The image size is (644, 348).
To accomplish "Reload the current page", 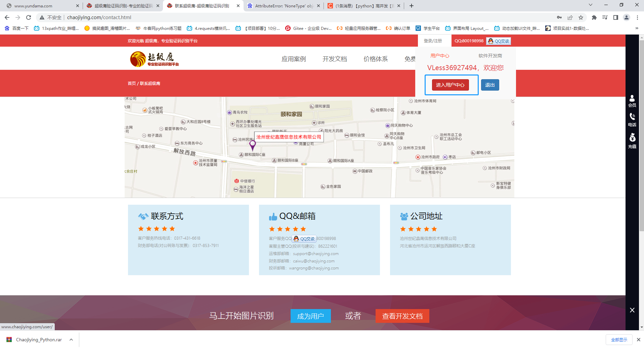I will point(29,17).
